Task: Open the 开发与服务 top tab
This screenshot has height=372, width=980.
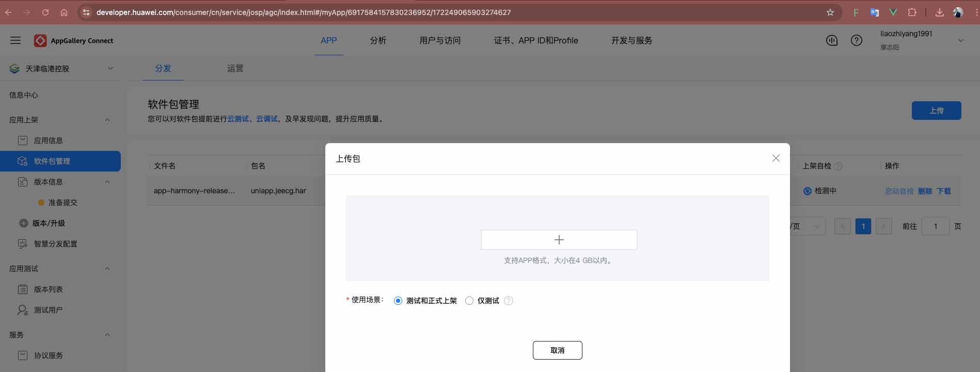Action: 631,40
